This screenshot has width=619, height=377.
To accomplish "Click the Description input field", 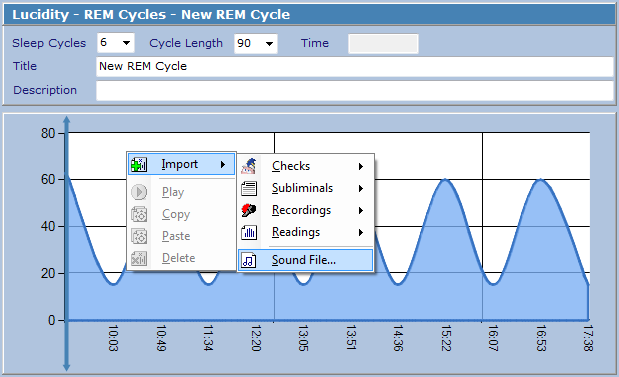I will click(355, 91).
